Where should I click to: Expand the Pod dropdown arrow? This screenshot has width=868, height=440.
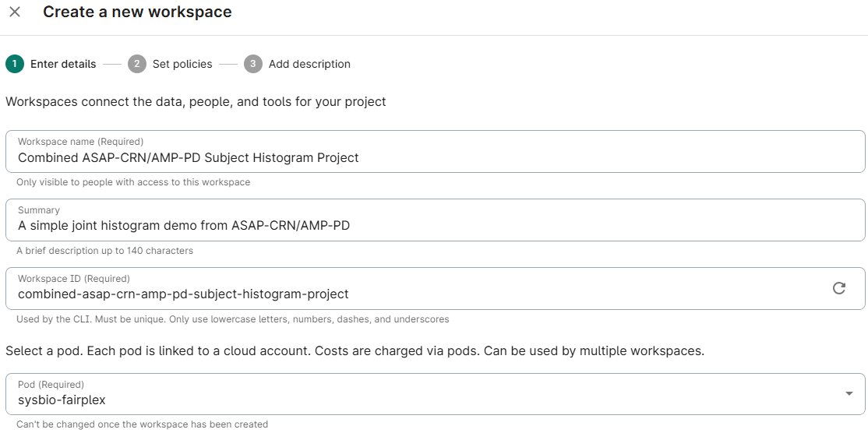(x=849, y=394)
